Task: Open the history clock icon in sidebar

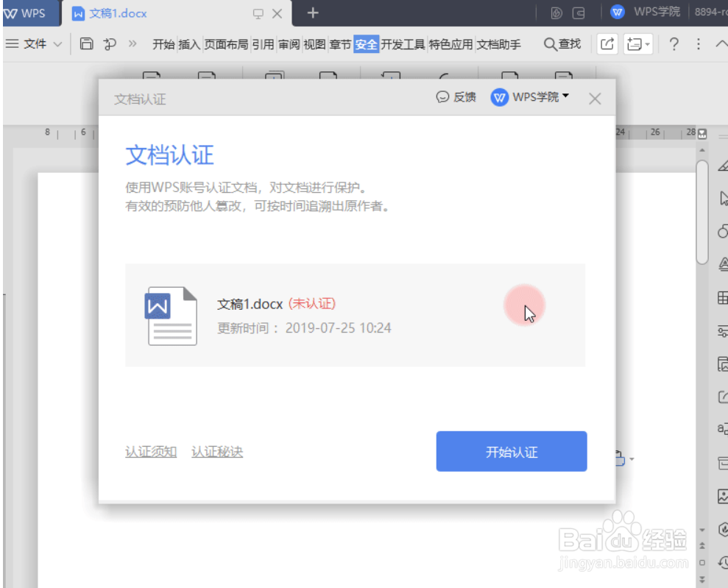Action: coord(723,562)
